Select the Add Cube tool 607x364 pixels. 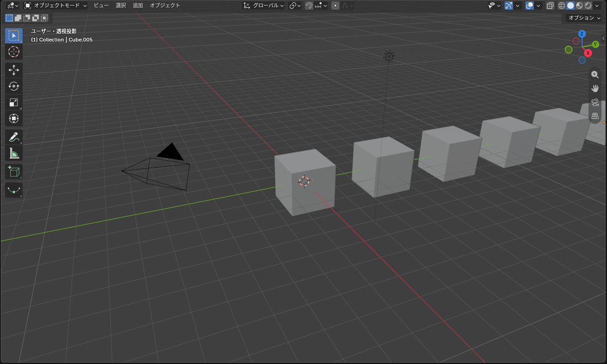(14, 171)
